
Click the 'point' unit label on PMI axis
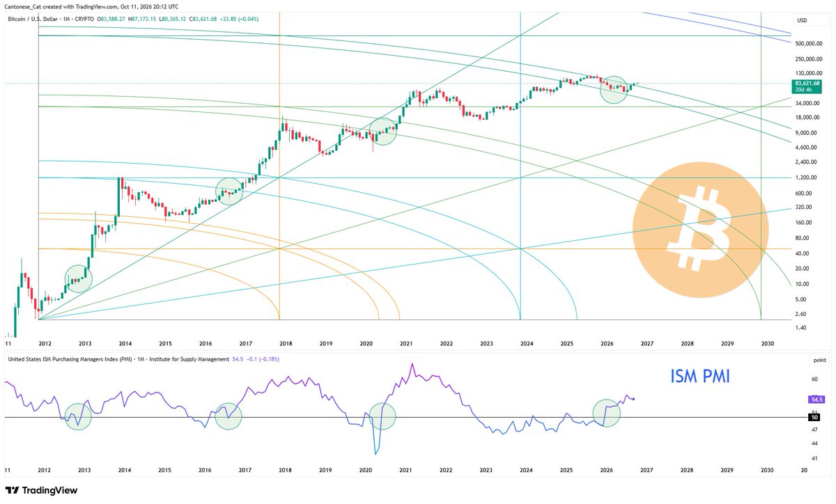tap(819, 360)
